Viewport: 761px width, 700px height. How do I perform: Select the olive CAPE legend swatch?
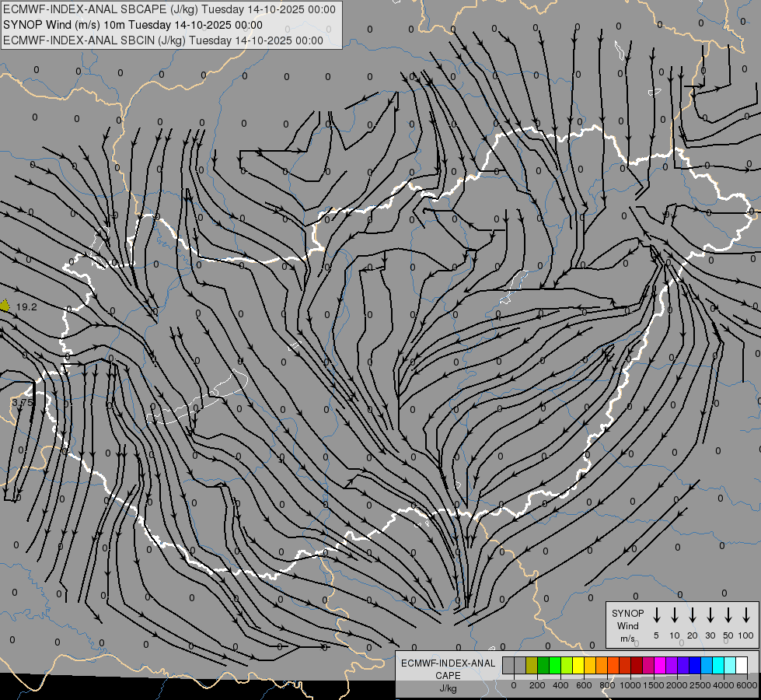pos(532,665)
